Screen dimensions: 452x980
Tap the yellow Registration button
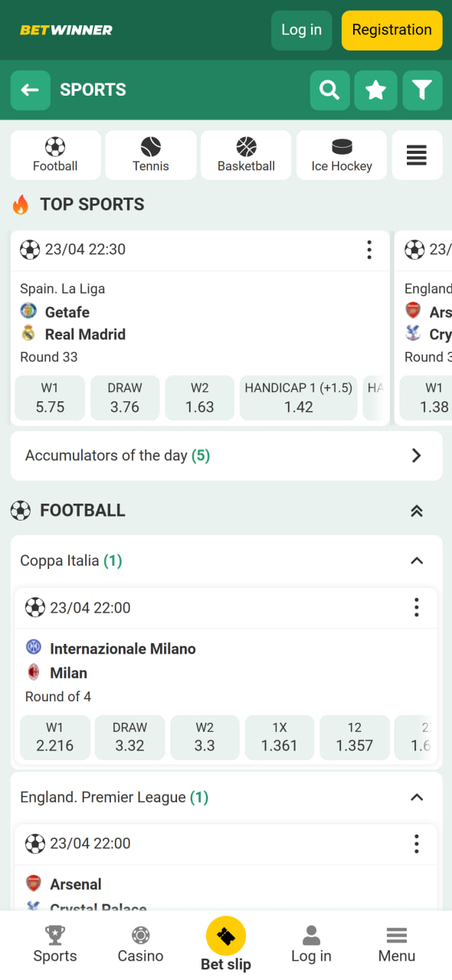[392, 31]
